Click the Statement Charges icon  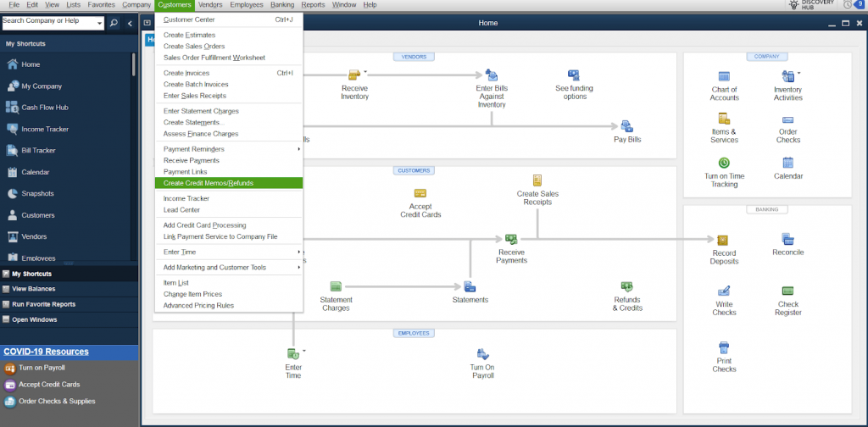pos(336,286)
